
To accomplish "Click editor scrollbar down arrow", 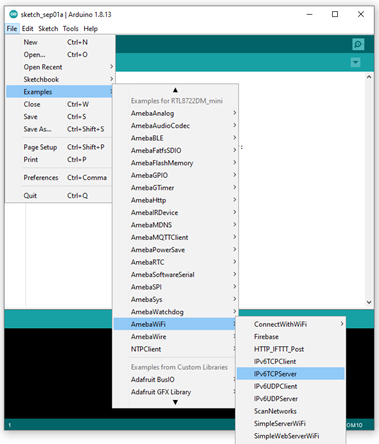I will click(369, 302).
